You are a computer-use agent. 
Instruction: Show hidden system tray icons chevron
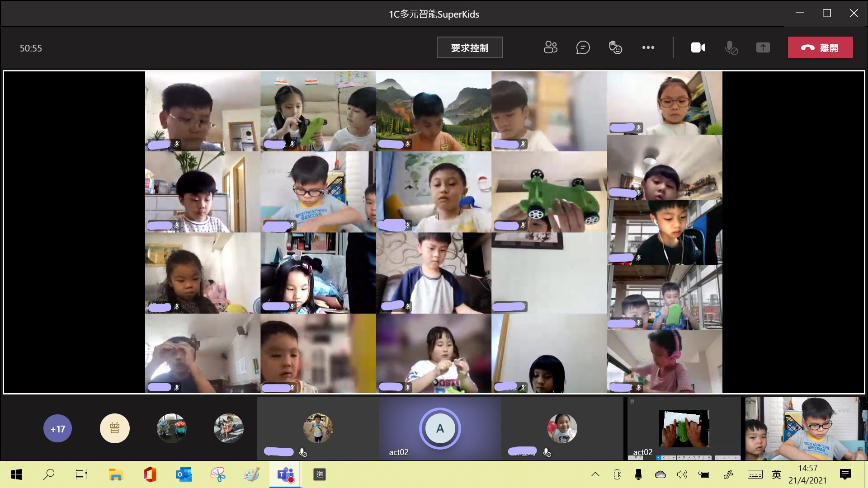coord(595,474)
